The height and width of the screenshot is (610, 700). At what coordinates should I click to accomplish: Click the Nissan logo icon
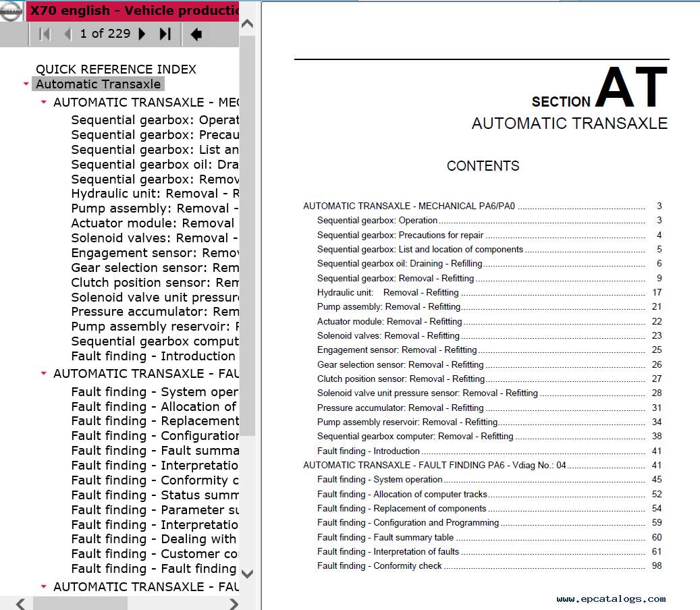tap(11, 12)
